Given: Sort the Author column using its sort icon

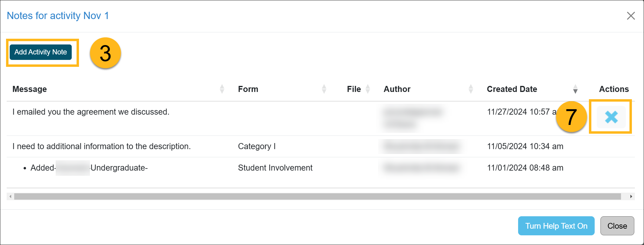Looking at the screenshot, I should (471, 89).
